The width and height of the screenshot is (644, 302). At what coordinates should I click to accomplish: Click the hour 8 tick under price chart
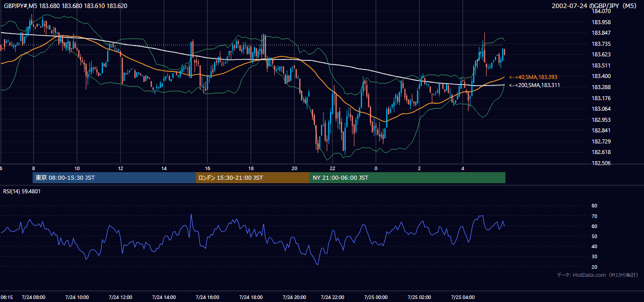[x=33, y=168]
